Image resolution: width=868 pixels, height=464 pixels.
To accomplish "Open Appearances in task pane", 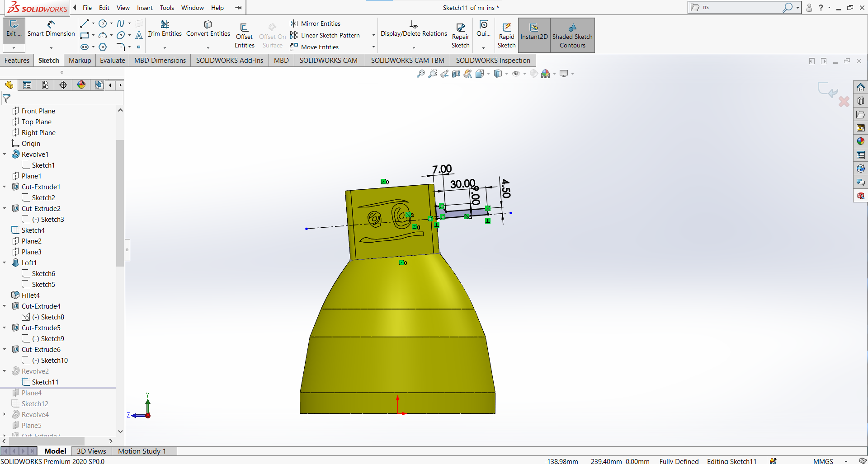I will pyautogui.click(x=861, y=141).
